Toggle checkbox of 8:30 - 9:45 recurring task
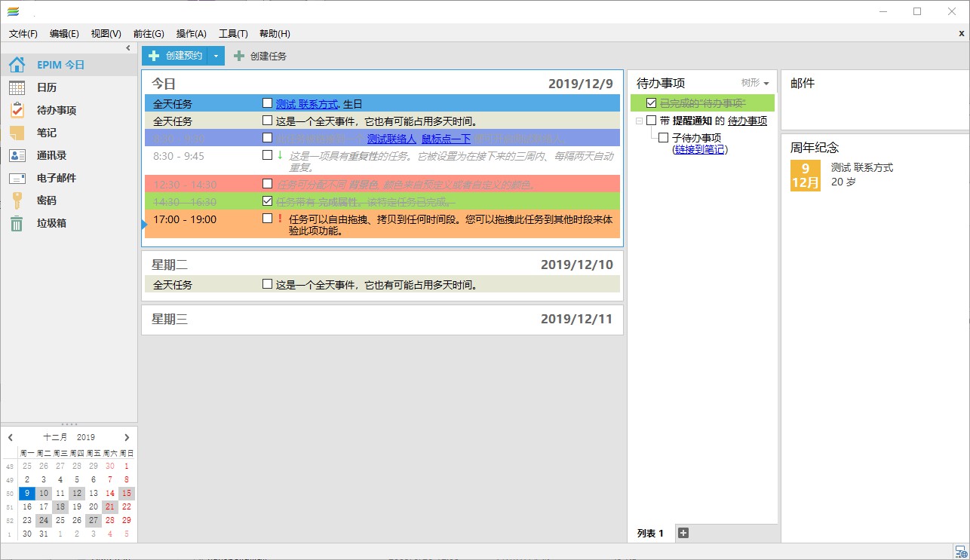The height and width of the screenshot is (560, 970). tap(267, 155)
